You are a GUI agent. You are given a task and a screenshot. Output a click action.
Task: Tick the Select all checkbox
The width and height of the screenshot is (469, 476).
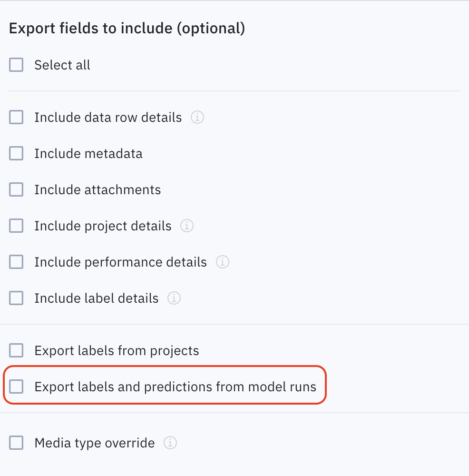tap(16, 65)
